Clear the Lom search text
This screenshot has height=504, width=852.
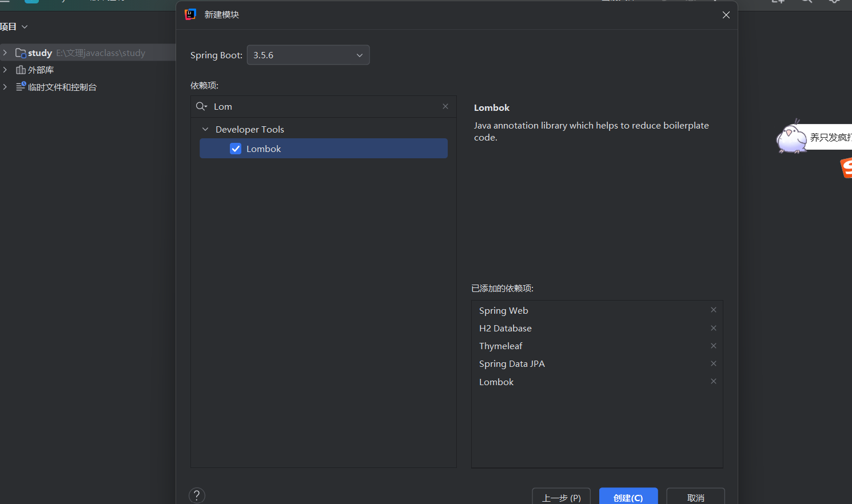click(x=445, y=106)
